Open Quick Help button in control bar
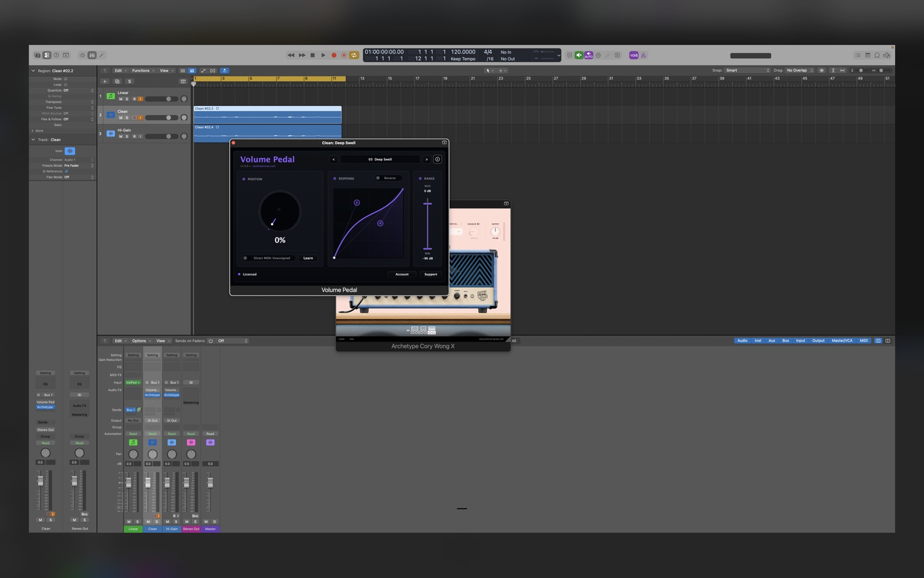This screenshot has width=924, height=578. click(56, 55)
